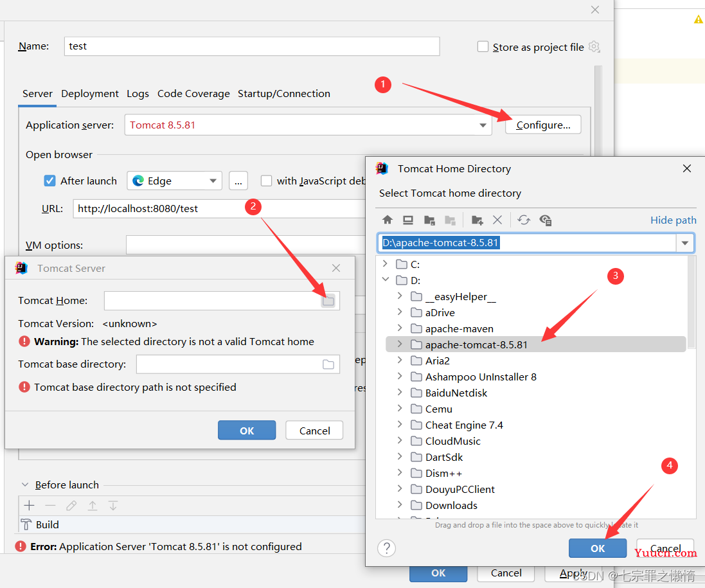Expand the Aria2 folder

[x=400, y=360]
